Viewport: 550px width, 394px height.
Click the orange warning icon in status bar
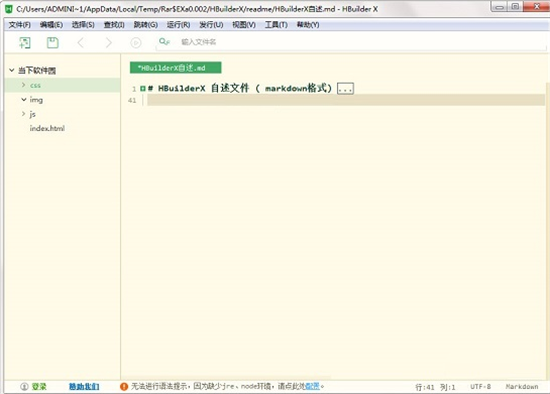tap(124, 387)
